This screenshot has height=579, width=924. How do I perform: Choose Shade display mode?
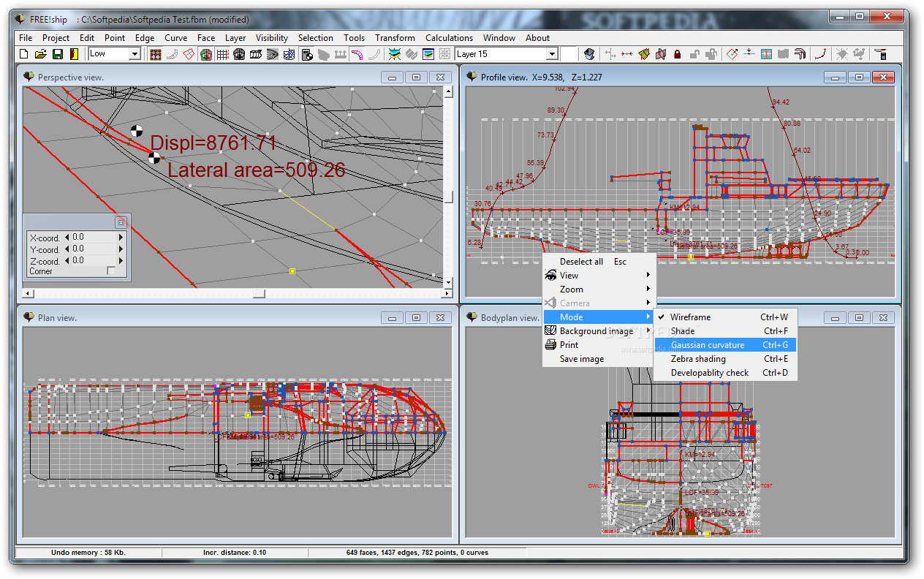[x=725, y=331]
